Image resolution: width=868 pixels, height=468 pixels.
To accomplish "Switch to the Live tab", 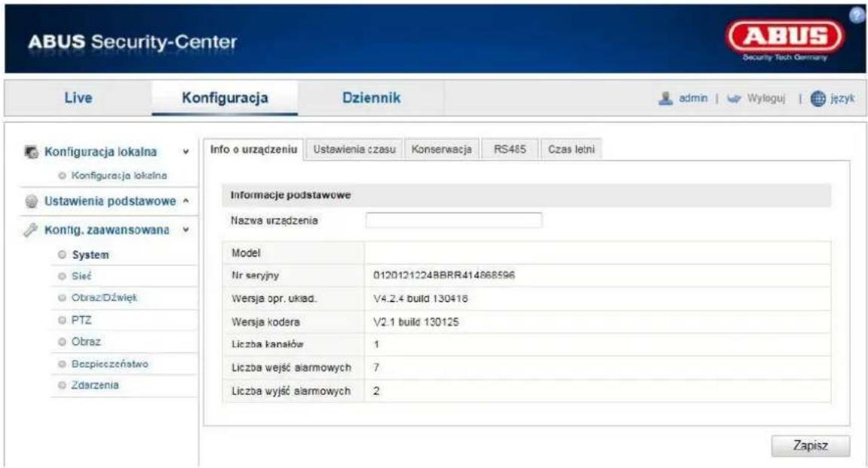I will point(78,98).
